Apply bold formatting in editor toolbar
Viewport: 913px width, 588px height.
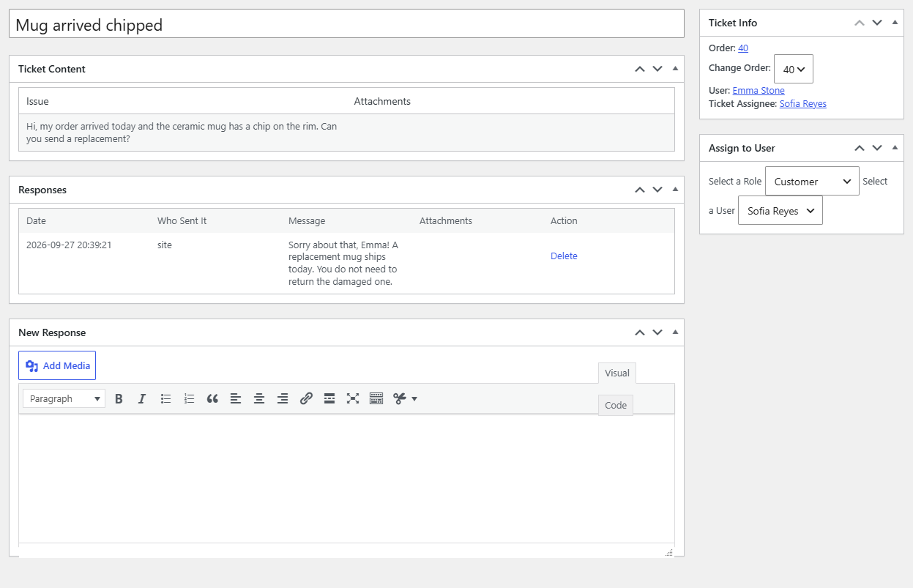119,398
